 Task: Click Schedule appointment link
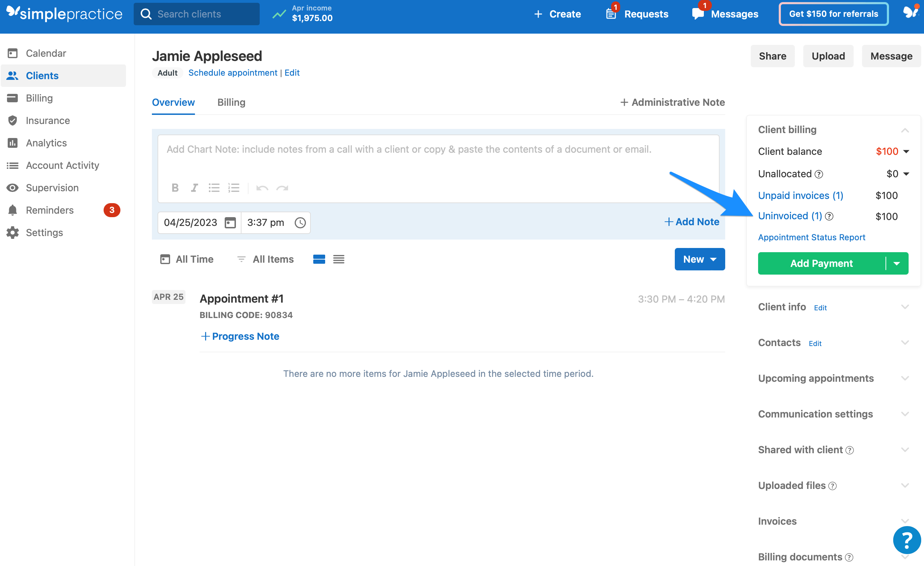[x=233, y=73]
